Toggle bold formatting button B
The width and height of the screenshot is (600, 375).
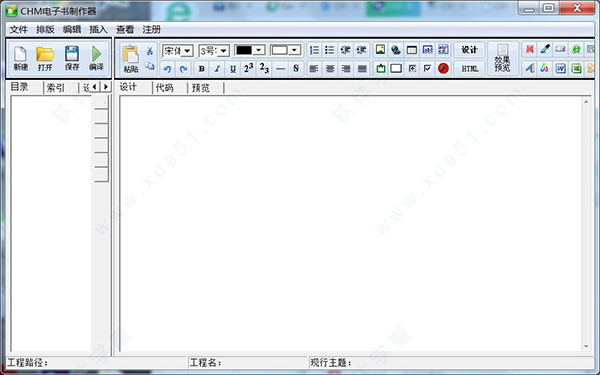201,69
